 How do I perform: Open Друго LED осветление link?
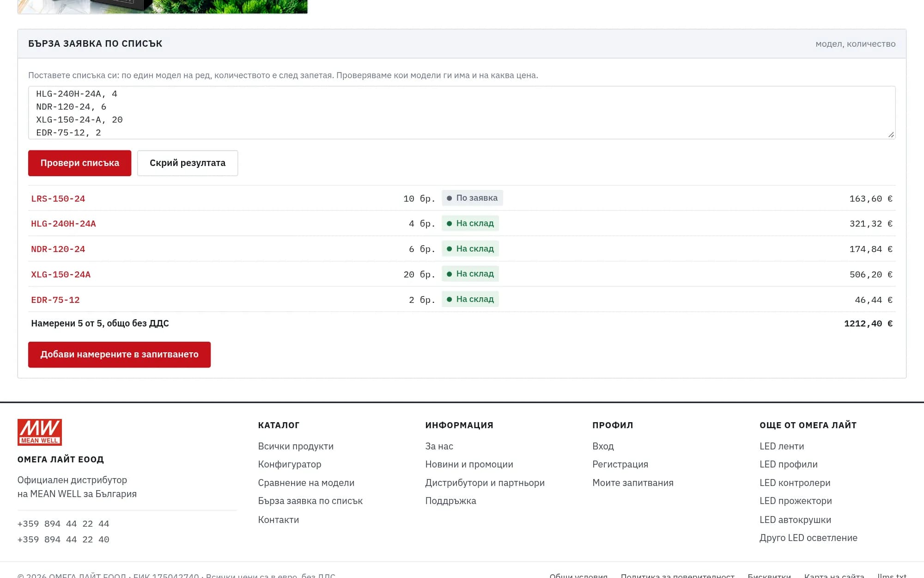pos(808,538)
